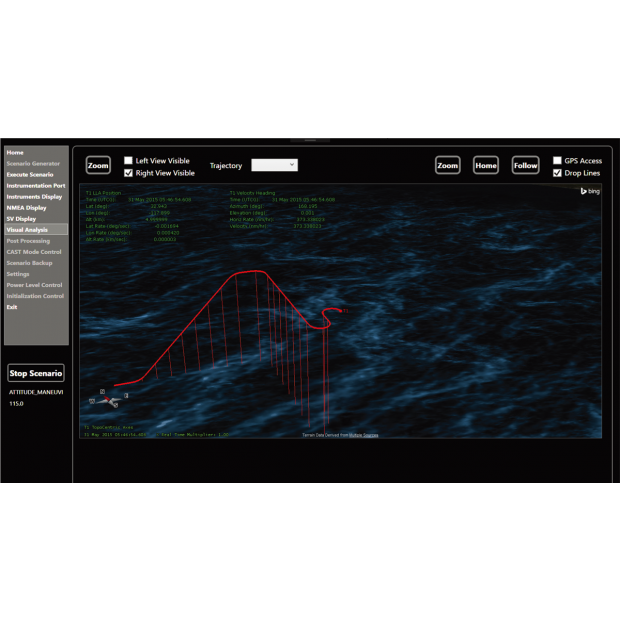Enable the GPS Access checkbox
This screenshot has width=620, height=620.
click(557, 160)
